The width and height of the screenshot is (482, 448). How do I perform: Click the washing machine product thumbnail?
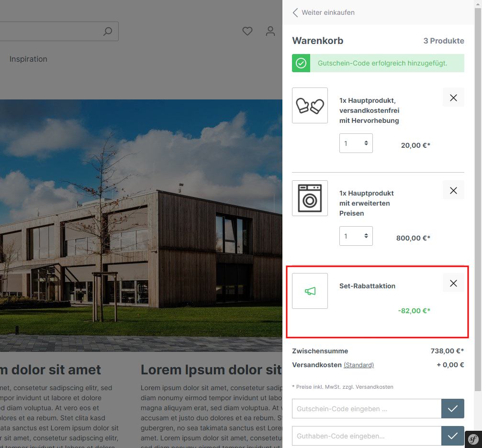(x=310, y=198)
